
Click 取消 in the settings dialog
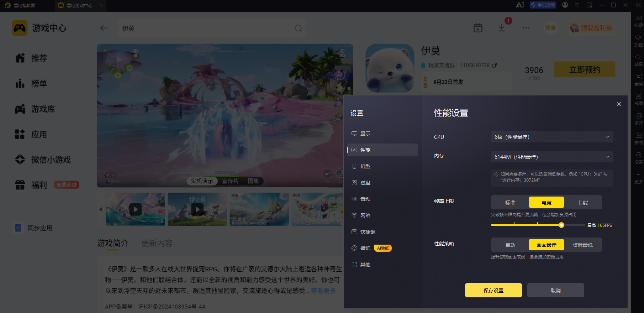point(556,290)
